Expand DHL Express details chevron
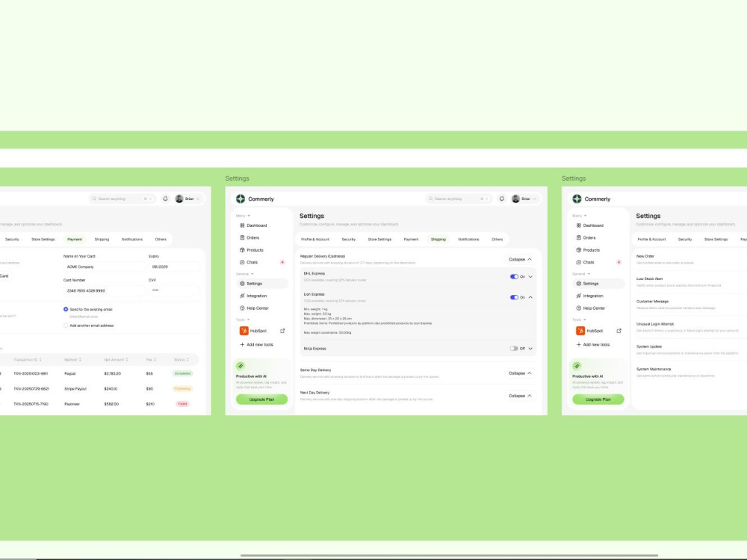 click(530, 276)
